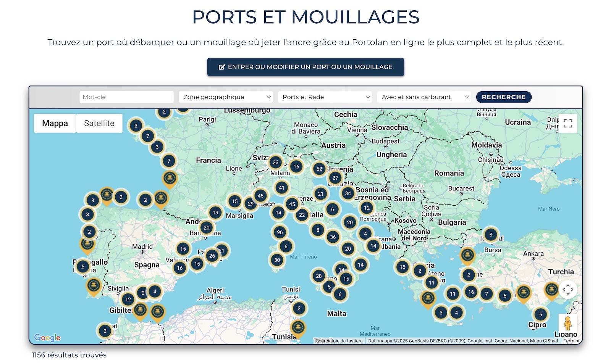Click the Street View pegman icon
The image size is (611, 364).
pos(568,323)
